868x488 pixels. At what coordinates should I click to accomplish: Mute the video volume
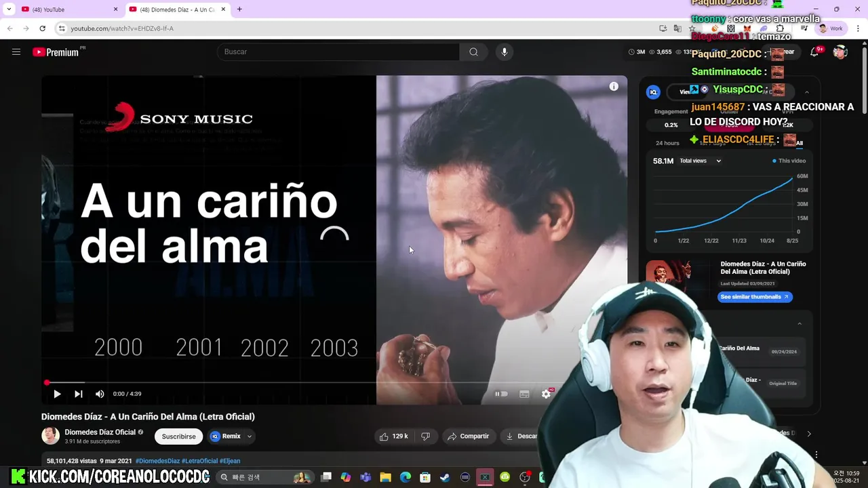pyautogui.click(x=100, y=394)
